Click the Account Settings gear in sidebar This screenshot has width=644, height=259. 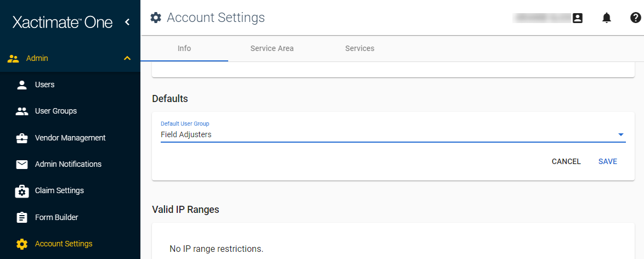[x=22, y=244]
